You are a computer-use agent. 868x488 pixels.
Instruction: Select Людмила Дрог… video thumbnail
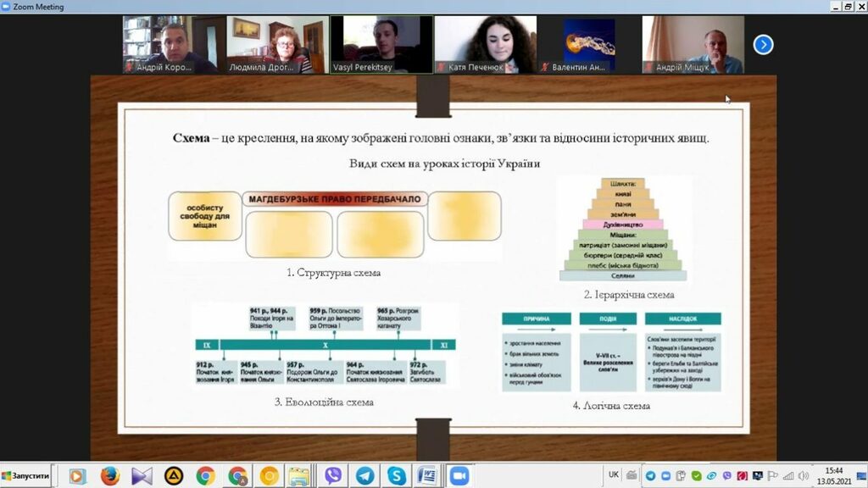(x=277, y=44)
